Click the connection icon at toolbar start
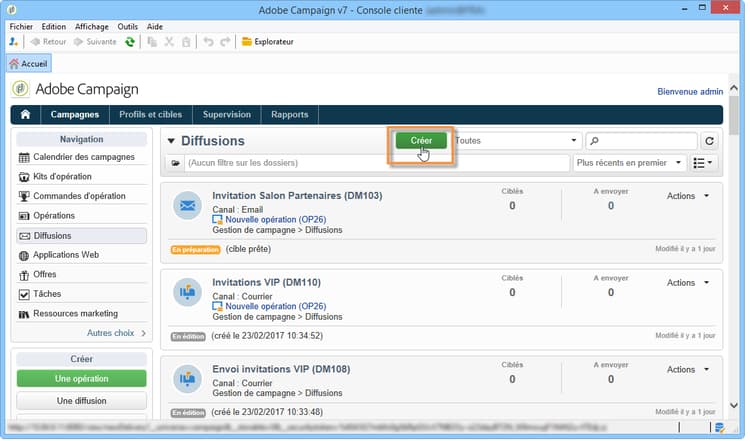Screen dimensions: 750x441 13,42
